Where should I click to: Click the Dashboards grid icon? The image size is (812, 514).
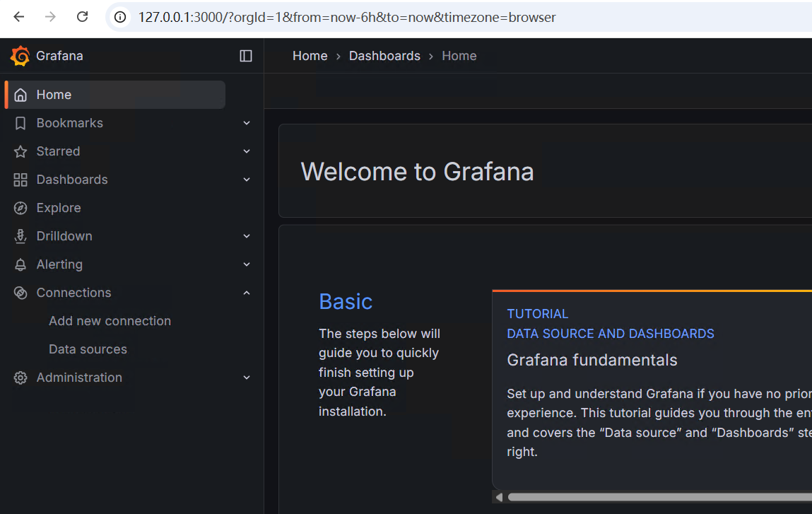[20, 180]
